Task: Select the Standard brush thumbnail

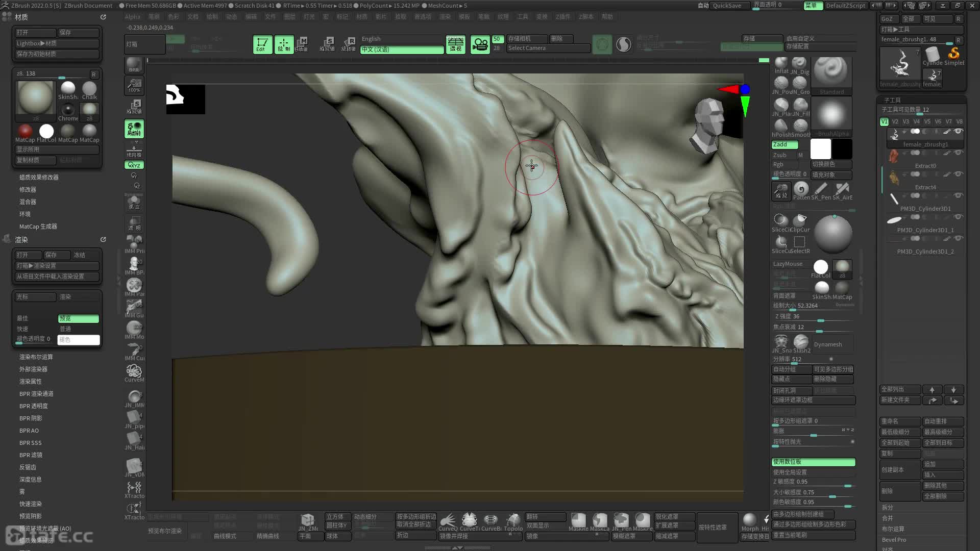Action: point(831,76)
